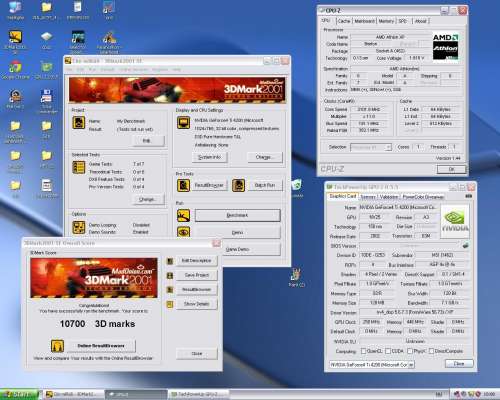Click Change under Selected Tests
500x400 pixels.
tap(149, 199)
